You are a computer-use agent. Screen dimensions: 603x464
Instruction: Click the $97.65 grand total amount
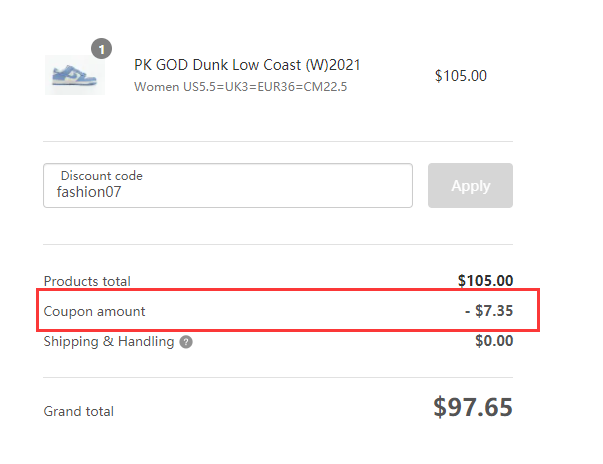(x=473, y=407)
